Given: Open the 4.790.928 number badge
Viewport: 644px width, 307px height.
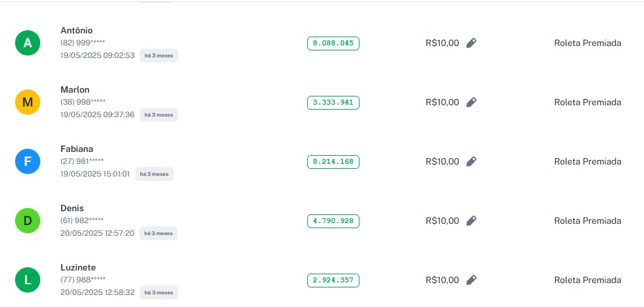Looking at the screenshot, I should (x=333, y=221).
